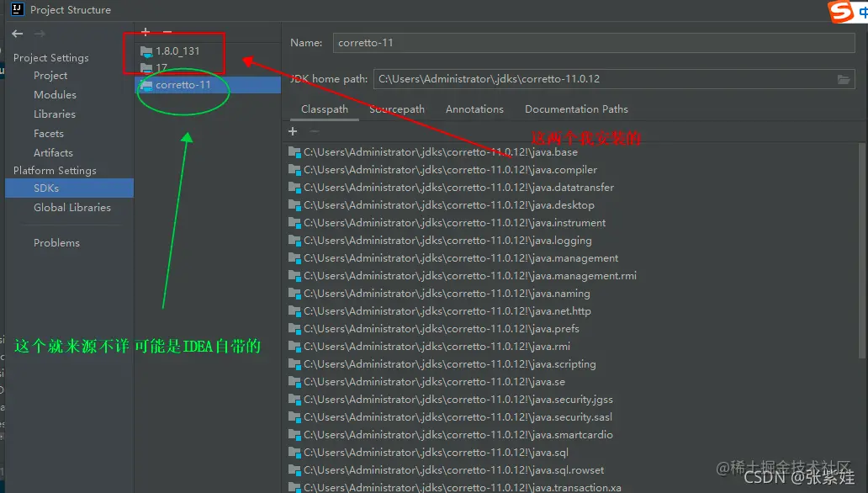Click the Sogou input method icon
Viewport: 868px width, 493px height.
point(841,11)
